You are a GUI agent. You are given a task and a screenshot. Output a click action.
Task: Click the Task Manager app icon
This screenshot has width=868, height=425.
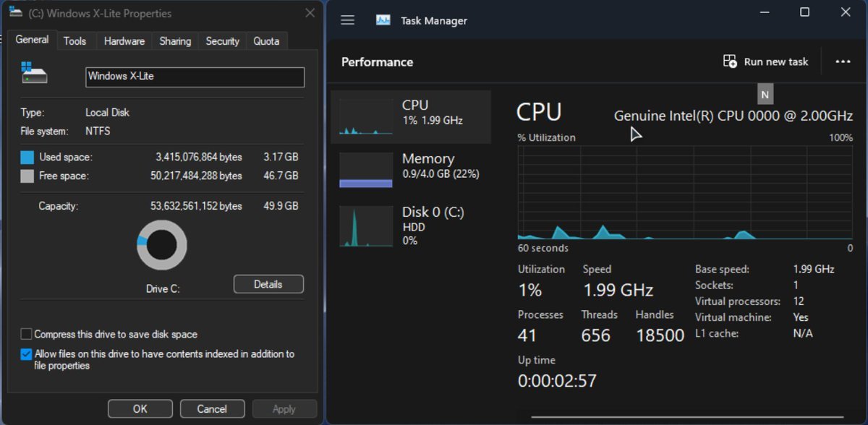383,20
